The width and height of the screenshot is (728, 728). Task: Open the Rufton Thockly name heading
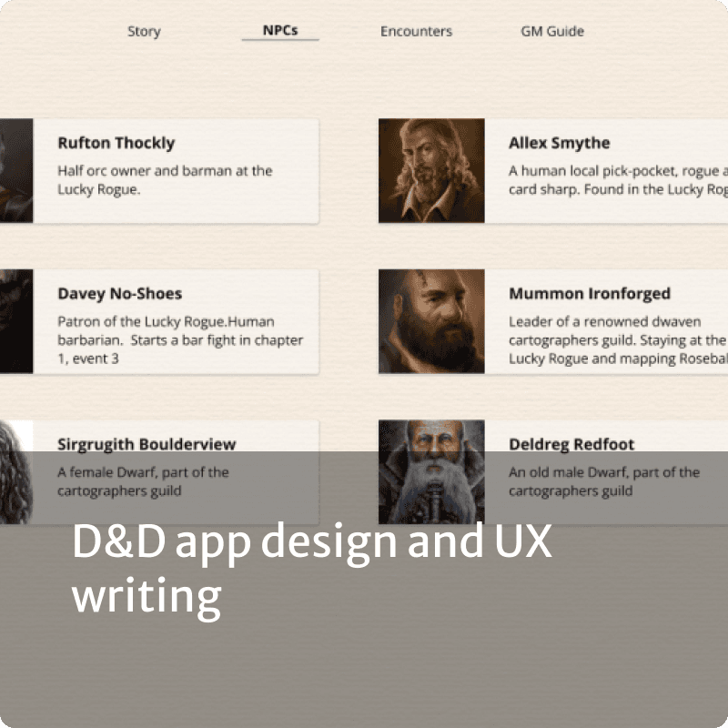click(x=116, y=143)
